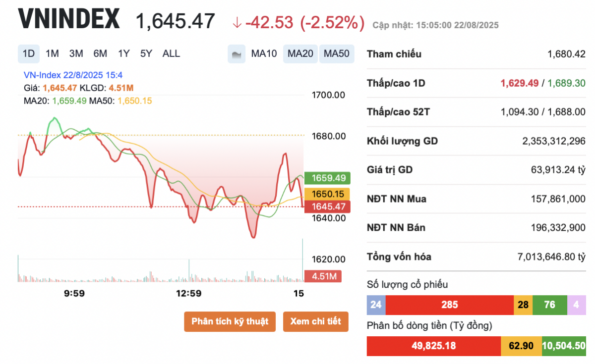Click the green 1659.49 MA20 price label
Viewport: 595px width, 364px height.
click(327, 178)
